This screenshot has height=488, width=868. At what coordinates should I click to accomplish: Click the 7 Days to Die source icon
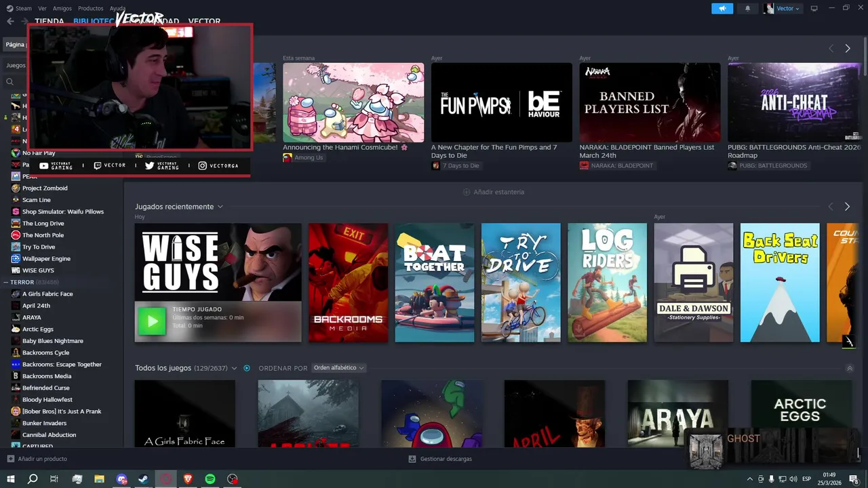tap(435, 165)
